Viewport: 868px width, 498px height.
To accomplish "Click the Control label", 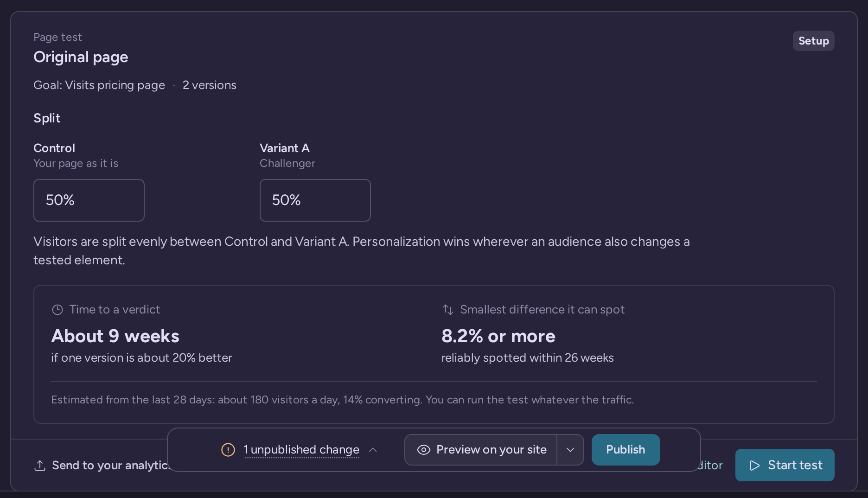I will (x=54, y=148).
